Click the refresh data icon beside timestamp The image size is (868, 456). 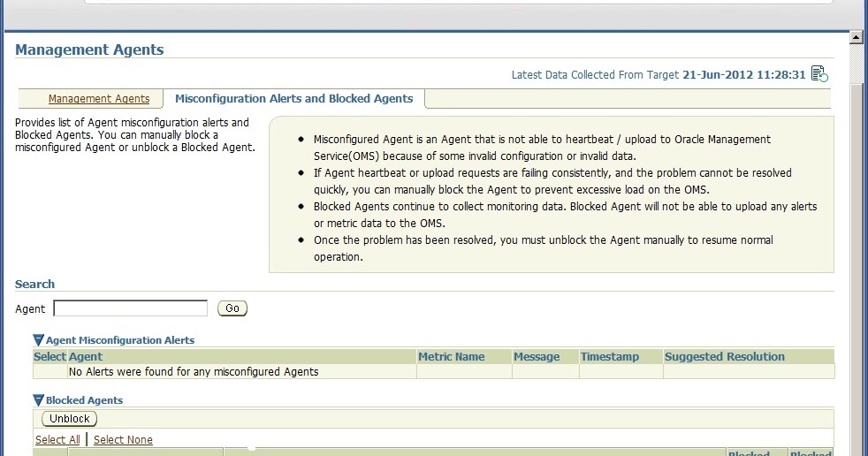pos(819,73)
